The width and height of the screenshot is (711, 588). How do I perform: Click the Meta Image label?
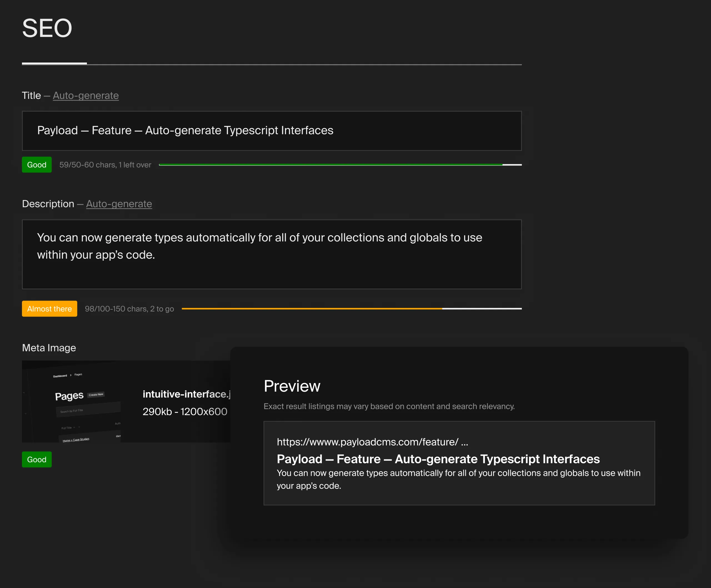[x=49, y=348]
